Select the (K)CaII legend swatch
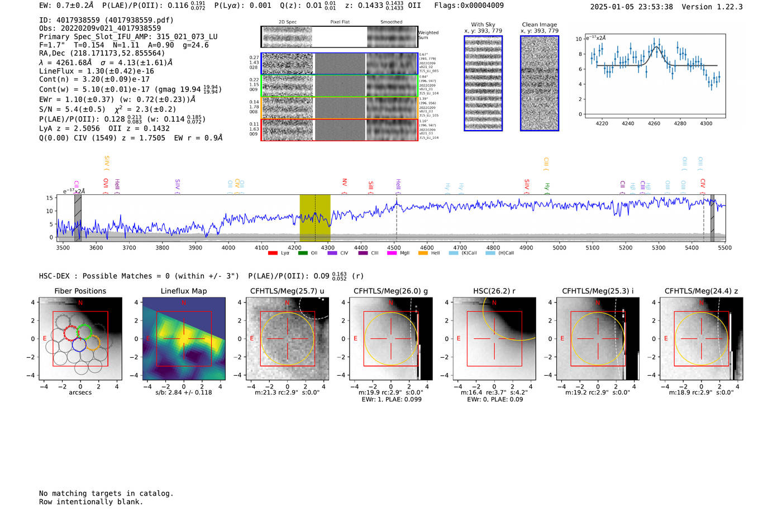Image resolution: width=782 pixels, height=532 pixels. 453,253
